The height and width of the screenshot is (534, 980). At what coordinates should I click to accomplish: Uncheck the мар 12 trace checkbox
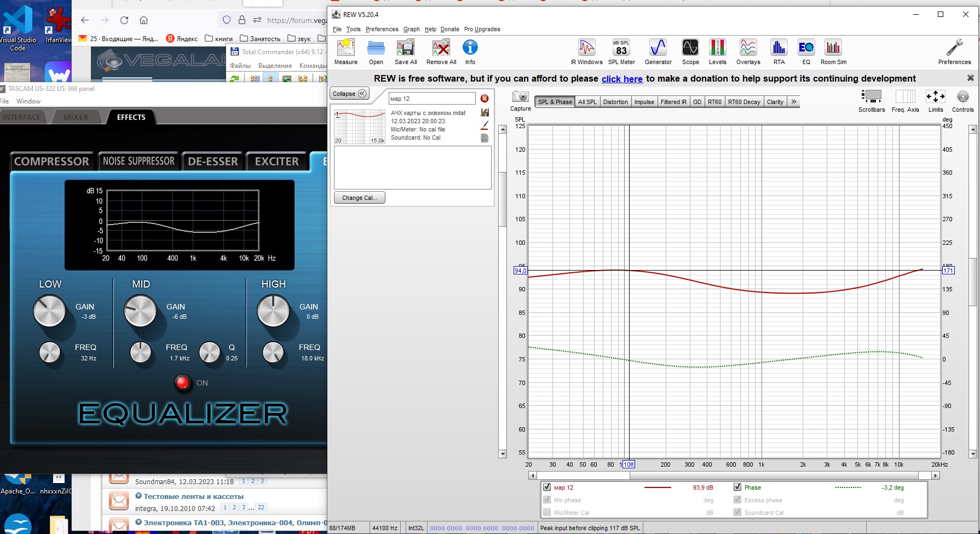point(547,487)
